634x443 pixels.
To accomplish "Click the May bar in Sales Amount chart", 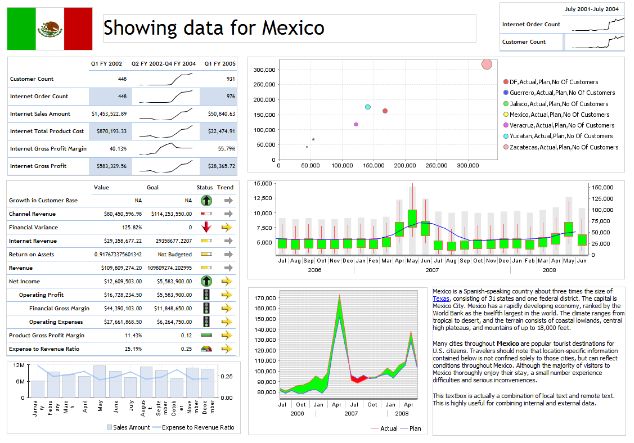I will click(x=99, y=381).
